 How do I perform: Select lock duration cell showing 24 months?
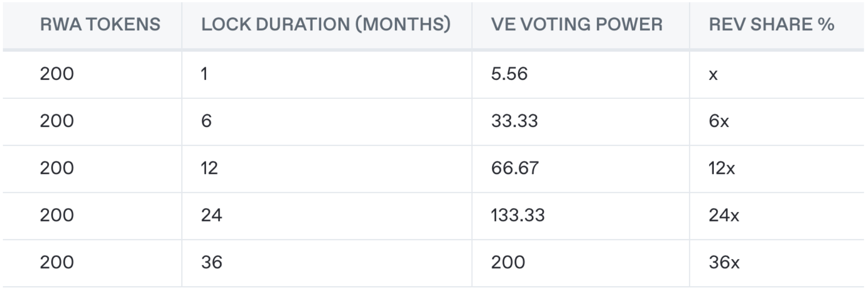pyautogui.click(x=211, y=215)
